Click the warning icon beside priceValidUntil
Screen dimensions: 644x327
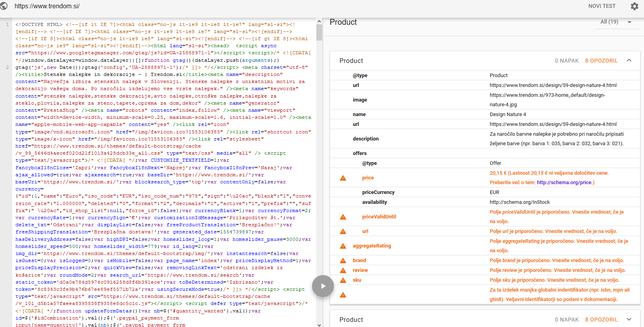click(x=343, y=217)
